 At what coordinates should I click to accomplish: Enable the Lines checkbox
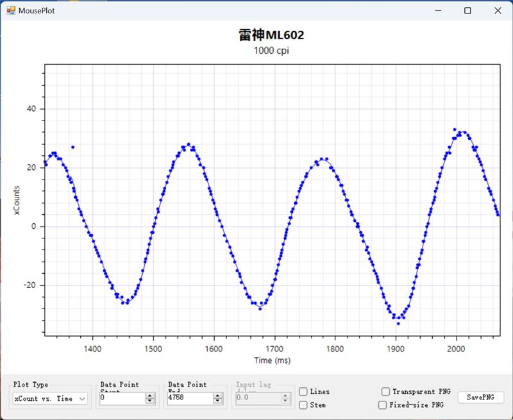[x=303, y=392]
